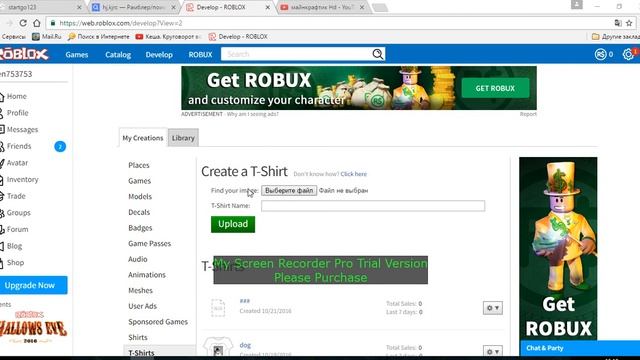This screenshot has width=640, height=360.
Task: Open the settings gear in header
Action: (x=628, y=54)
